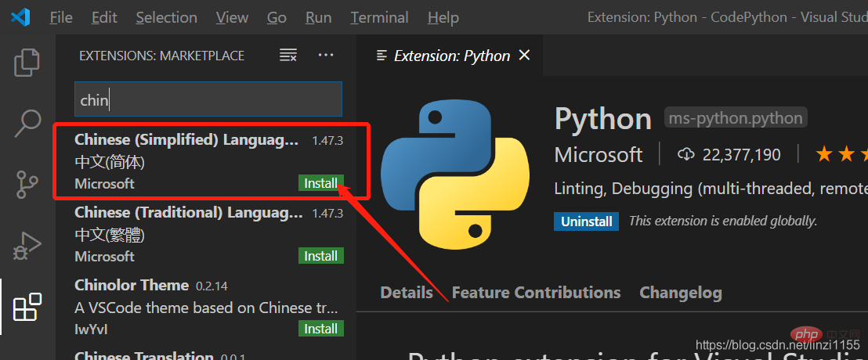Open the Terminal menu
The width and height of the screenshot is (868, 360).
[x=379, y=17]
